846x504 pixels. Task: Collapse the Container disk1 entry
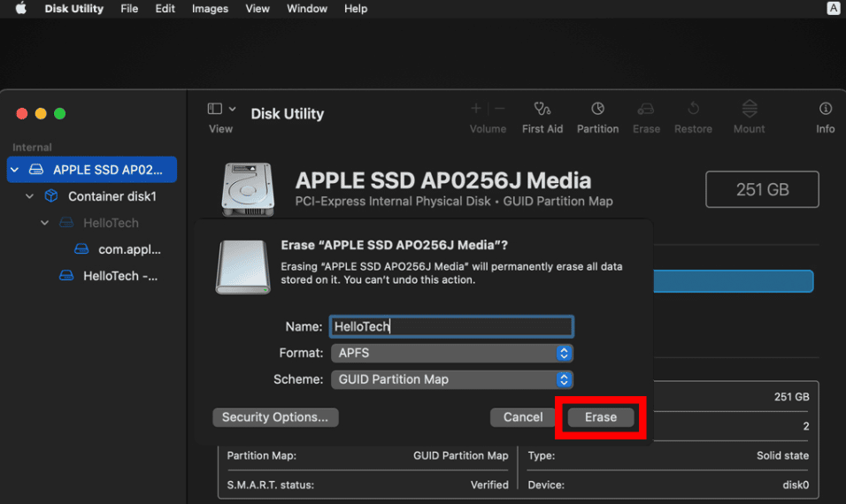tap(30, 196)
